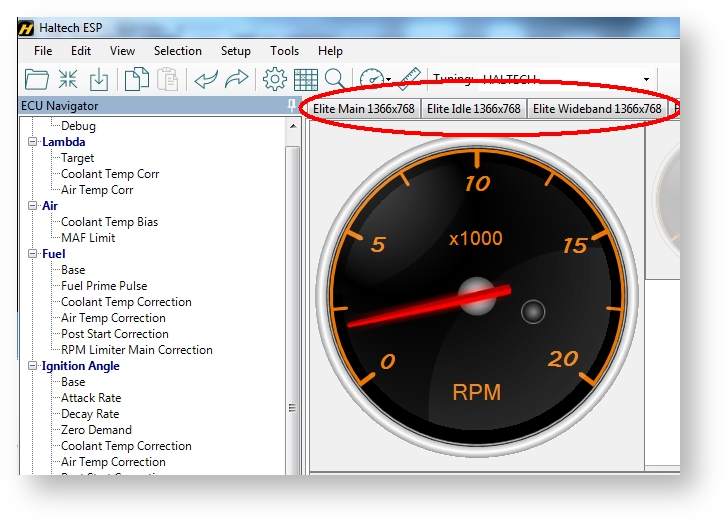728x523 pixels.
Task: Collapse the Fuel tree node
Action: [x=32, y=254]
